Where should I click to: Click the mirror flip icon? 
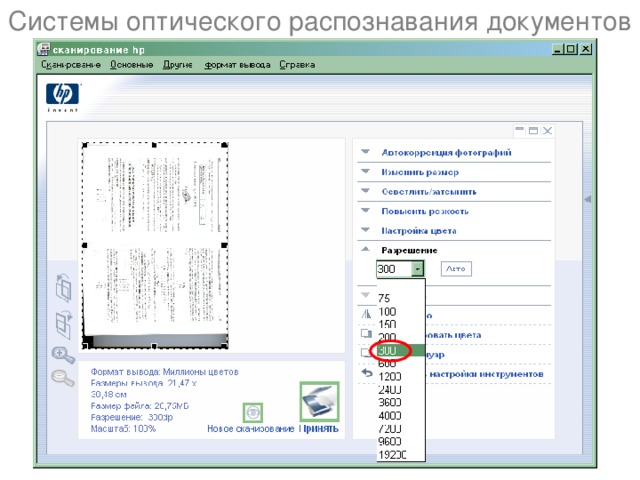tap(367, 314)
